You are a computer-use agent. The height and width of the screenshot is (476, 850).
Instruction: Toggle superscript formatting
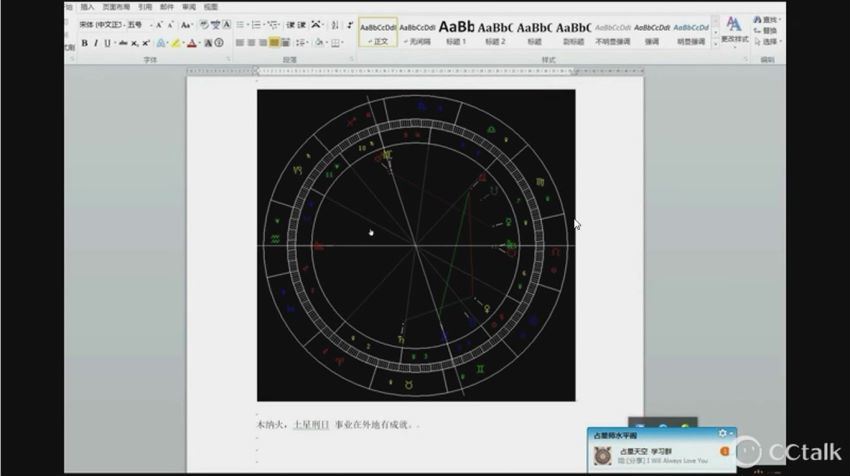[146, 43]
